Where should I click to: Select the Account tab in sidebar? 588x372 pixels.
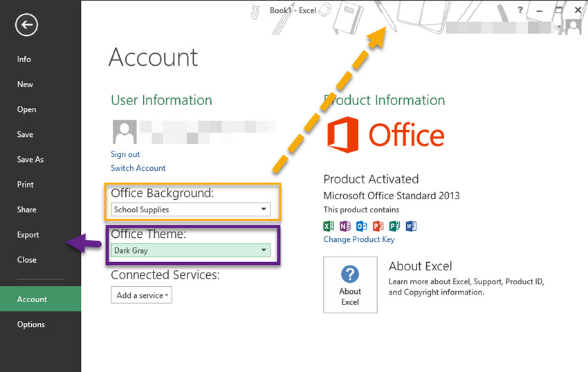pos(41,299)
